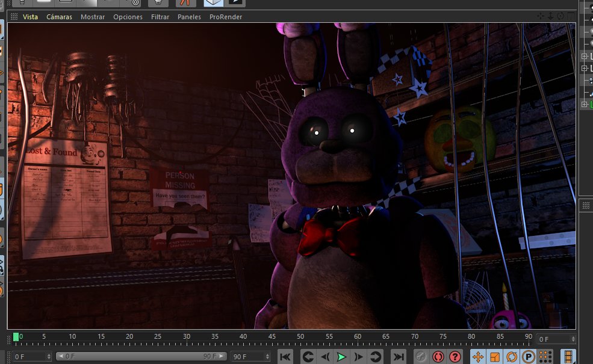
Task: Toggle Parameter (P) keyframe recording
Action: (529, 356)
